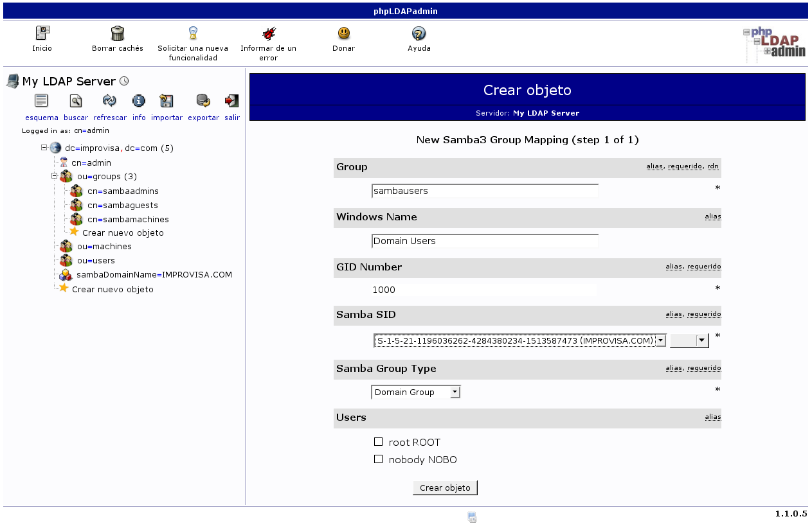
Task: Click the cn=admin user icon
Action: pos(64,163)
